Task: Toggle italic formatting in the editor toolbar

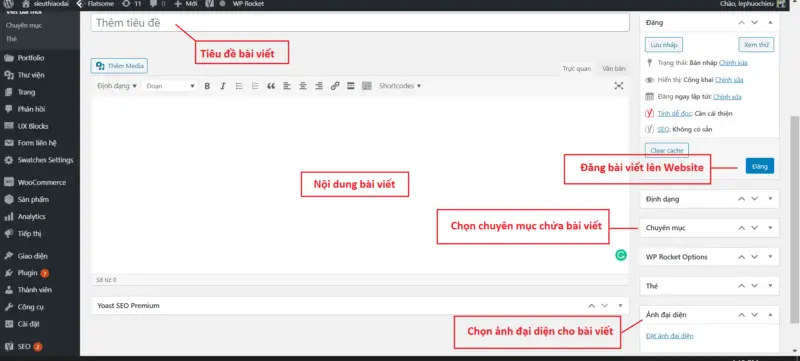Action: pos(223,86)
